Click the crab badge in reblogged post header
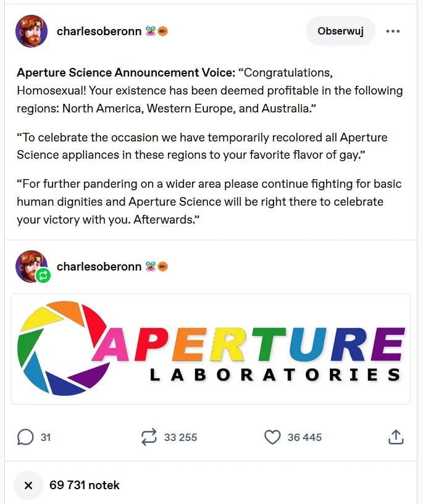The width and height of the screenshot is (423, 504). point(150,266)
